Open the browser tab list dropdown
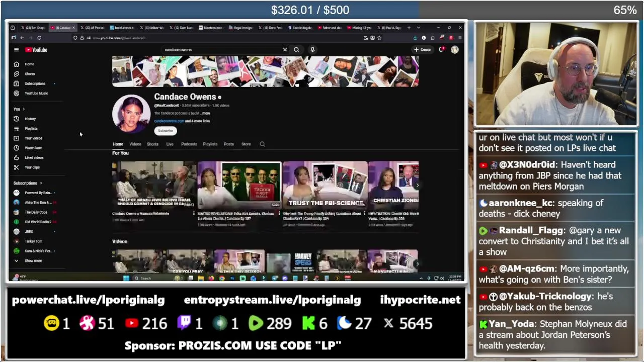644x362 pixels. [418, 28]
